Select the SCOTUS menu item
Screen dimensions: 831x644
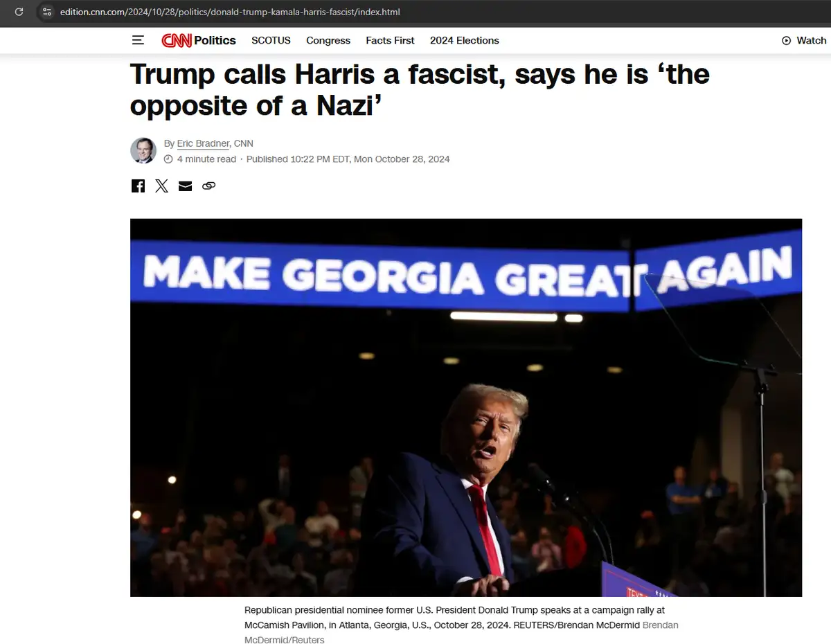click(271, 40)
